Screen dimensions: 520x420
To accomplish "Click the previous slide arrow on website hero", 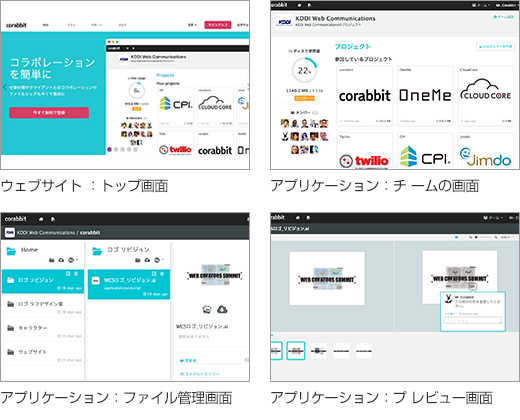I will click(5, 87).
